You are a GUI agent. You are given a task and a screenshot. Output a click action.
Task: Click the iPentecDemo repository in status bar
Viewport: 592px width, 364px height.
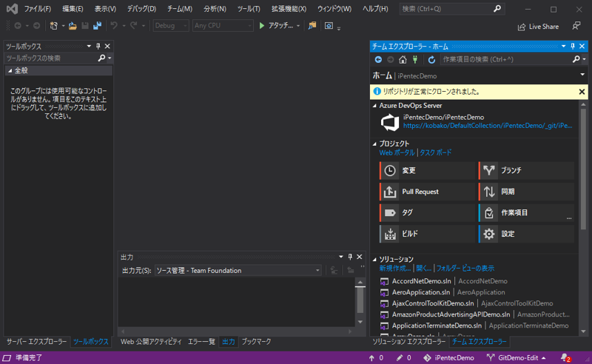(449, 357)
